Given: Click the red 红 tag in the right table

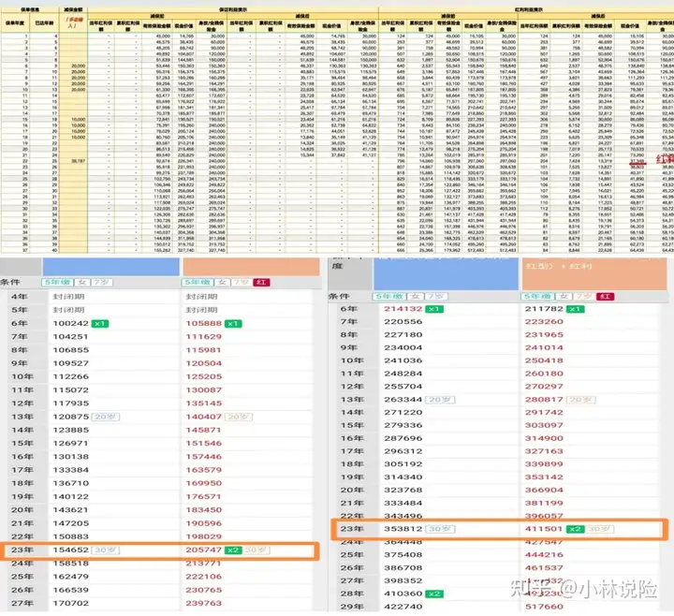Looking at the screenshot, I should [606, 297].
